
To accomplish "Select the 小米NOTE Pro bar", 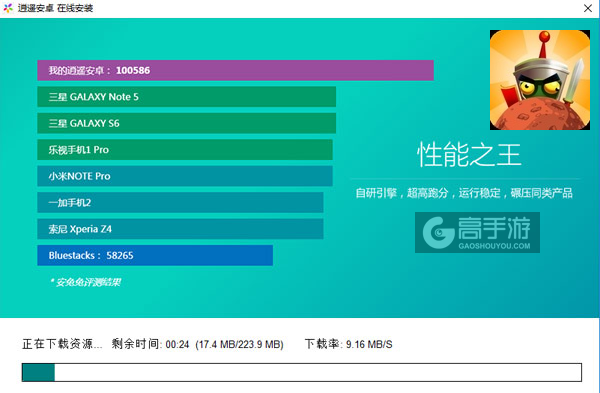I will click(x=185, y=176).
